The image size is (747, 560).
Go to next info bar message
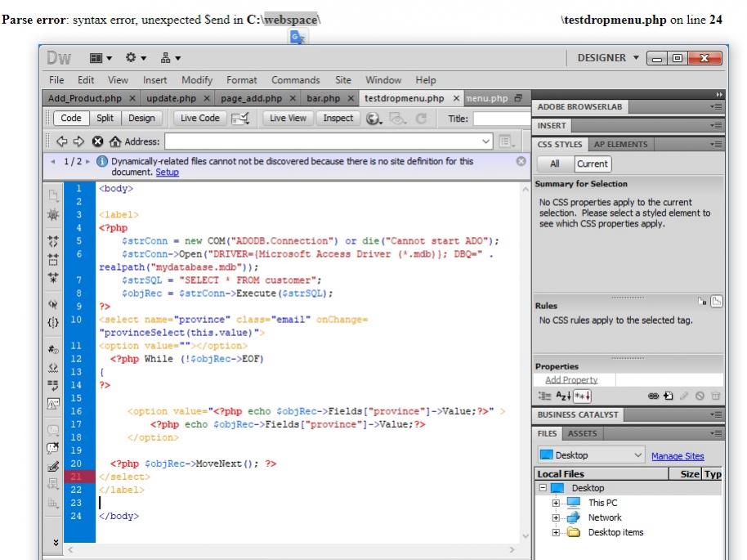click(x=87, y=162)
